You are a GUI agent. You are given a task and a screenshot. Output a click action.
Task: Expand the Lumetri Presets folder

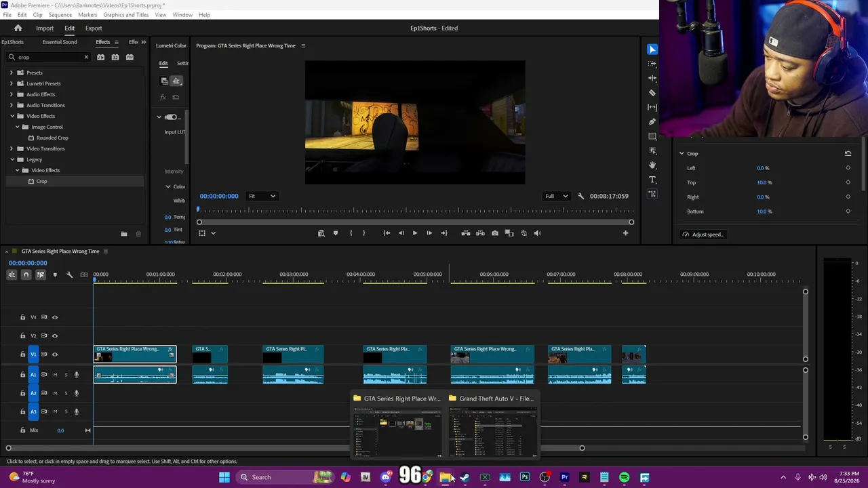12,83
